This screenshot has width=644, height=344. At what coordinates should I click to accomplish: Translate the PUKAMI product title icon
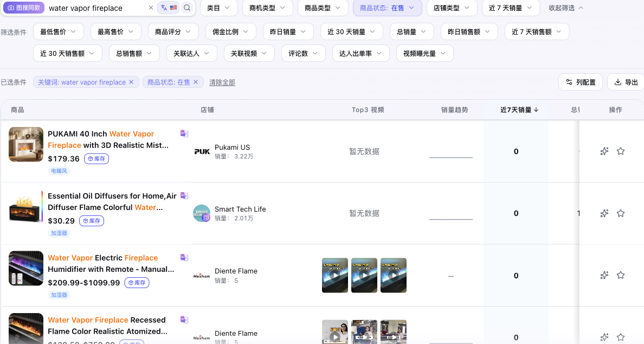(184, 133)
